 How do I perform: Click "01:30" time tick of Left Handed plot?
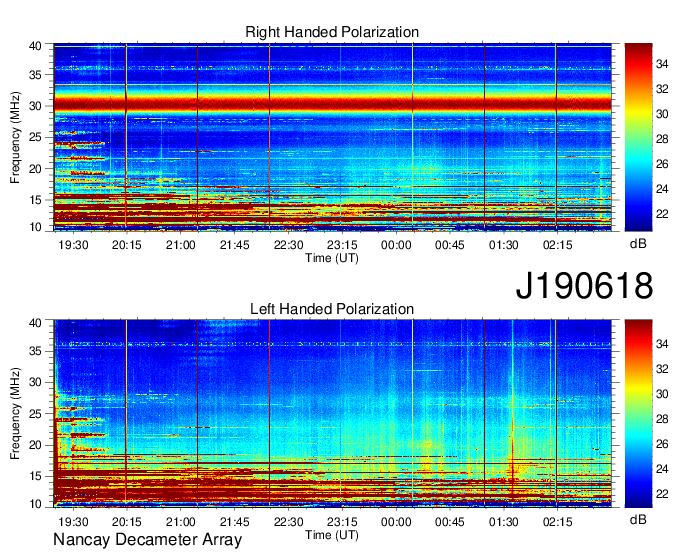(503, 522)
